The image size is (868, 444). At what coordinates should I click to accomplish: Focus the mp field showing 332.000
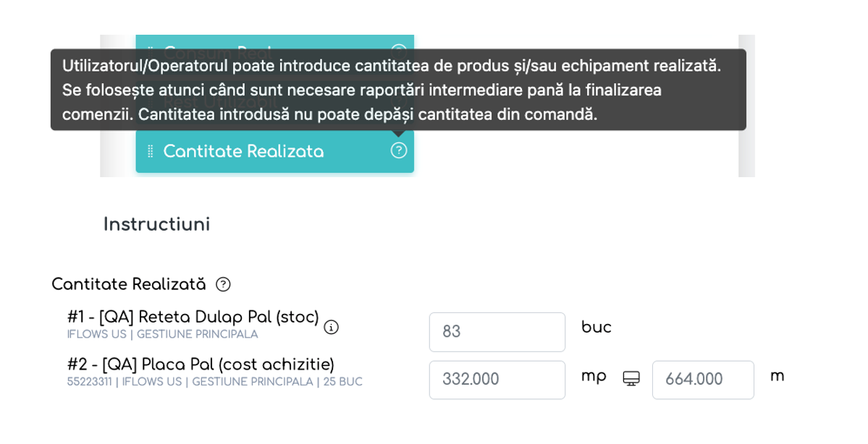pos(497,380)
